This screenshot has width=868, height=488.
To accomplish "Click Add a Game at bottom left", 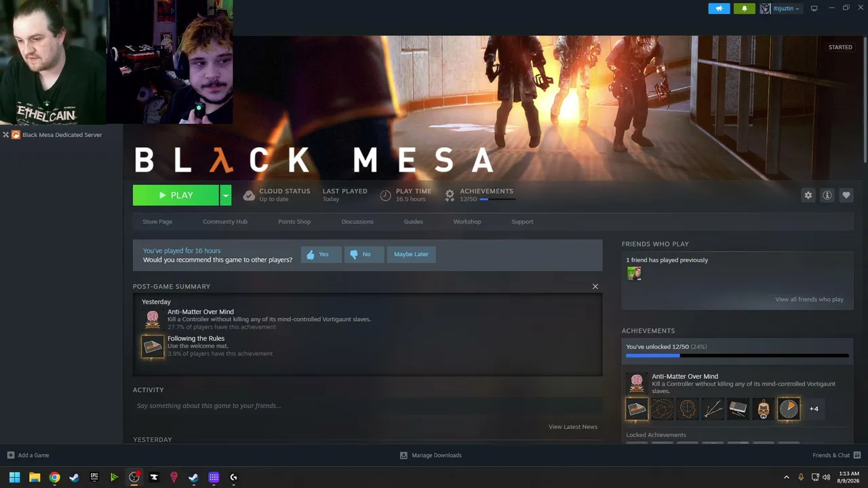I will pos(28,455).
